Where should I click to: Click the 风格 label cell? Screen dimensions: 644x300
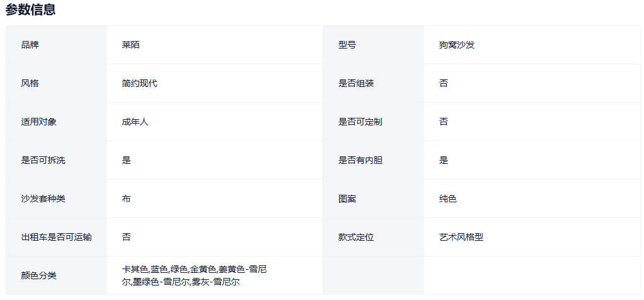coord(30,83)
